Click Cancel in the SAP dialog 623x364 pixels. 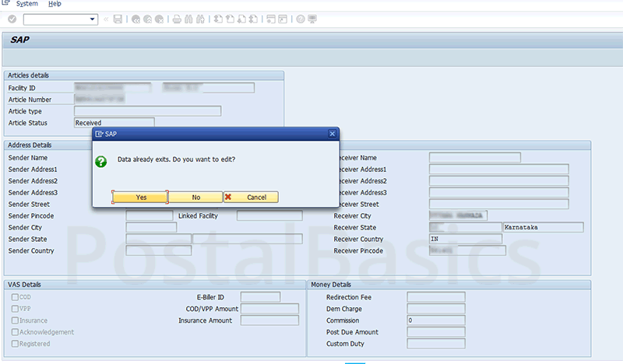click(251, 198)
